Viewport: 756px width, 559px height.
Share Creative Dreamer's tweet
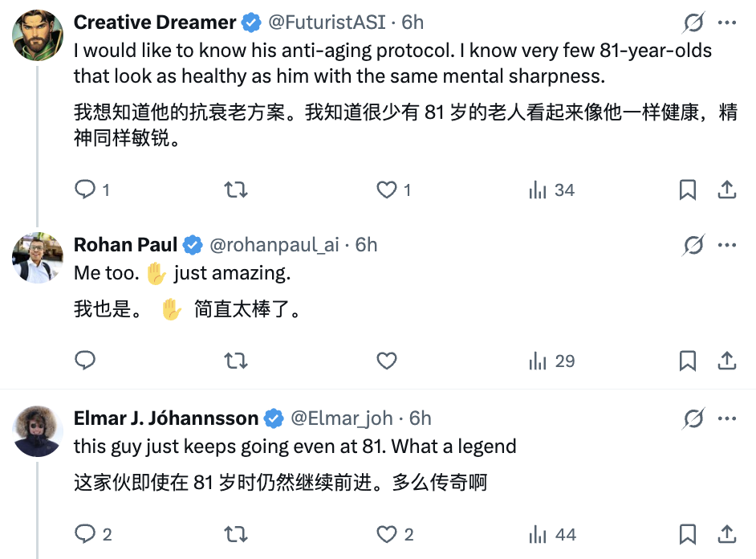point(726,190)
